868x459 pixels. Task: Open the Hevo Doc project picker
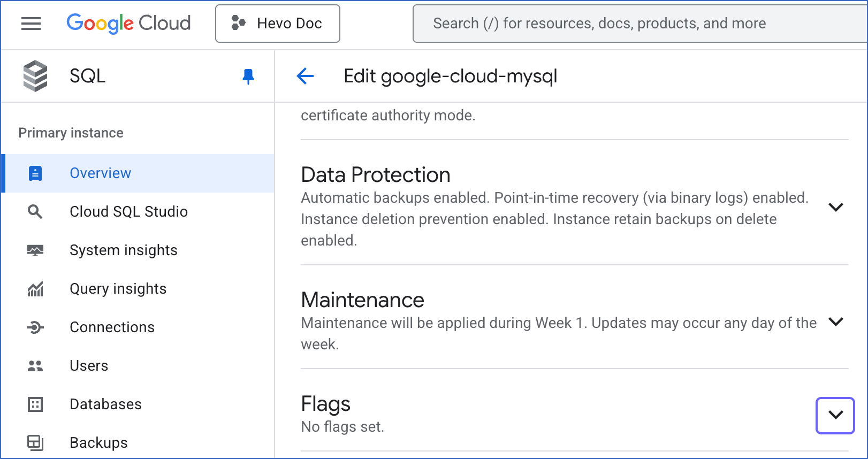pos(278,24)
